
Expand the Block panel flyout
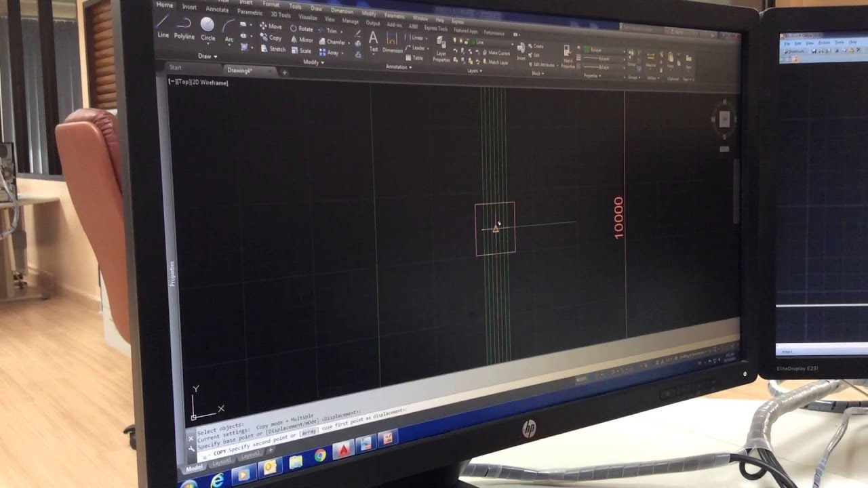(538, 73)
